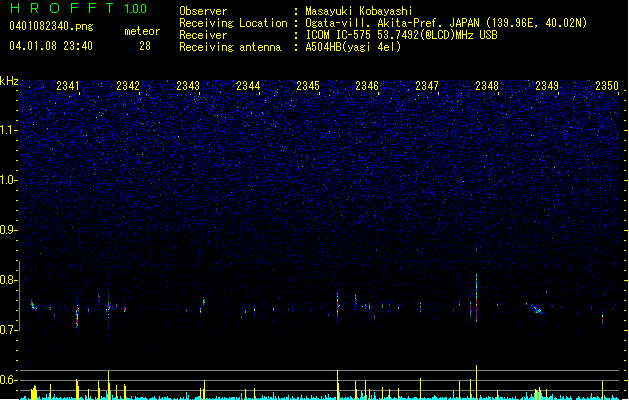This screenshot has width=629, height=400.
Task: Click the 2349 time marker
Action: pyautogui.click(x=547, y=85)
